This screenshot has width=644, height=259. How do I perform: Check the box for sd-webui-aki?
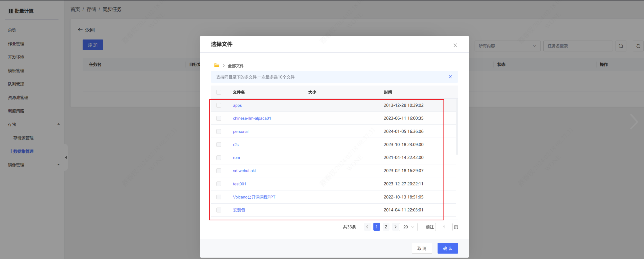[x=219, y=171]
